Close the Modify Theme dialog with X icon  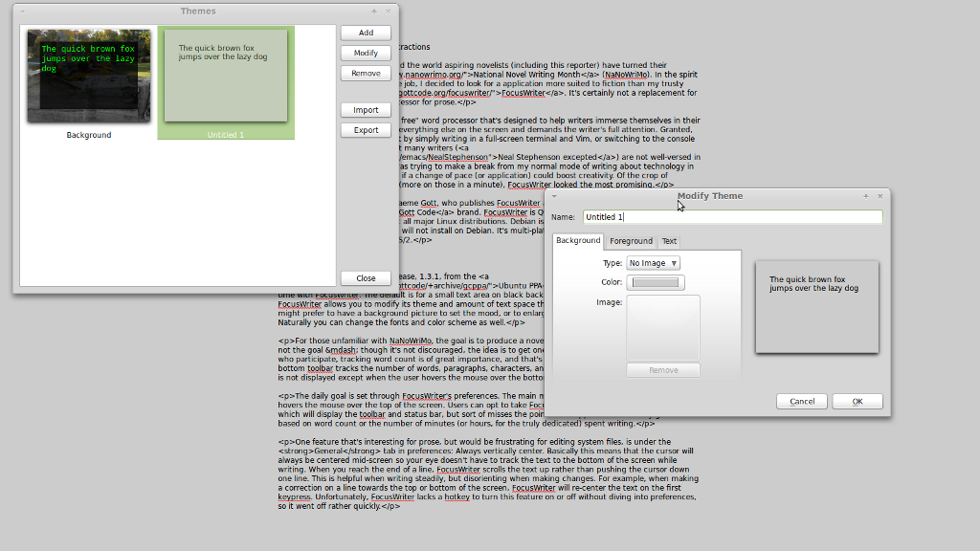click(880, 196)
